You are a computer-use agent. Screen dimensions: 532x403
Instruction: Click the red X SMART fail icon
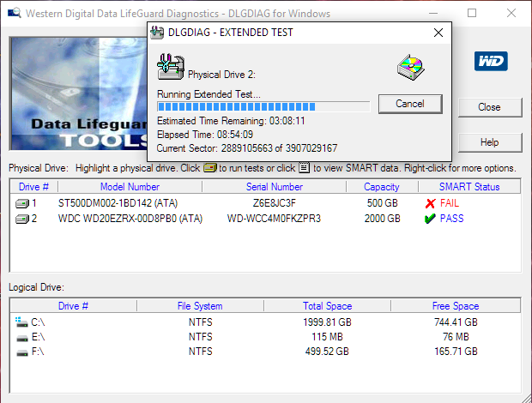(430, 203)
